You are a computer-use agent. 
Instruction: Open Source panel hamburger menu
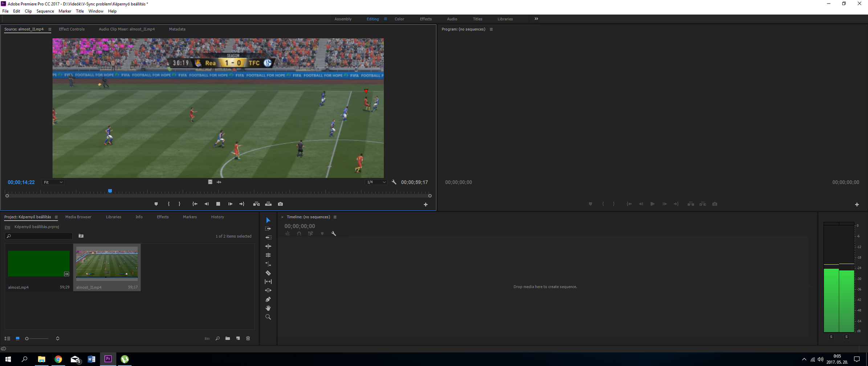pyautogui.click(x=50, y=29)
